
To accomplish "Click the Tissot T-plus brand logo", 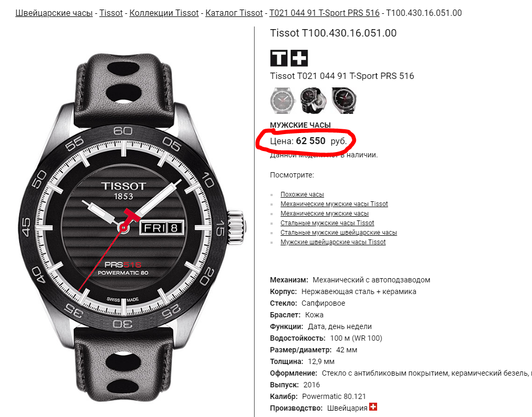I will 289,58.
